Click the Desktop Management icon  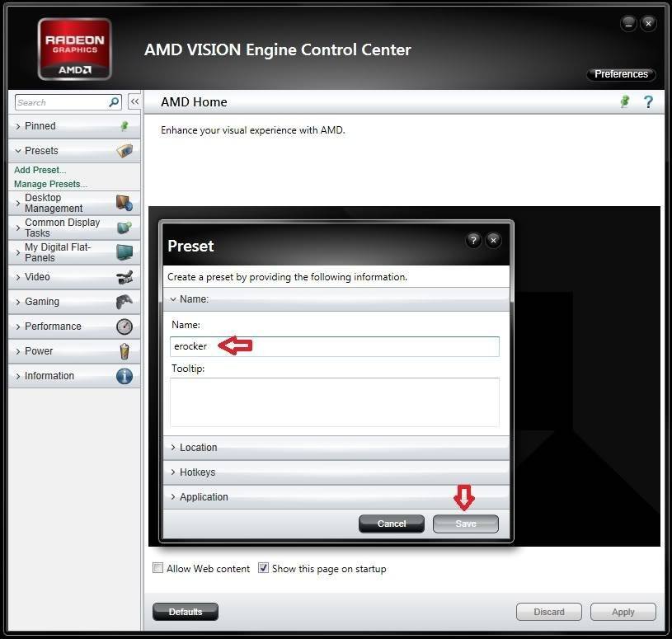[x=125, y=203]
